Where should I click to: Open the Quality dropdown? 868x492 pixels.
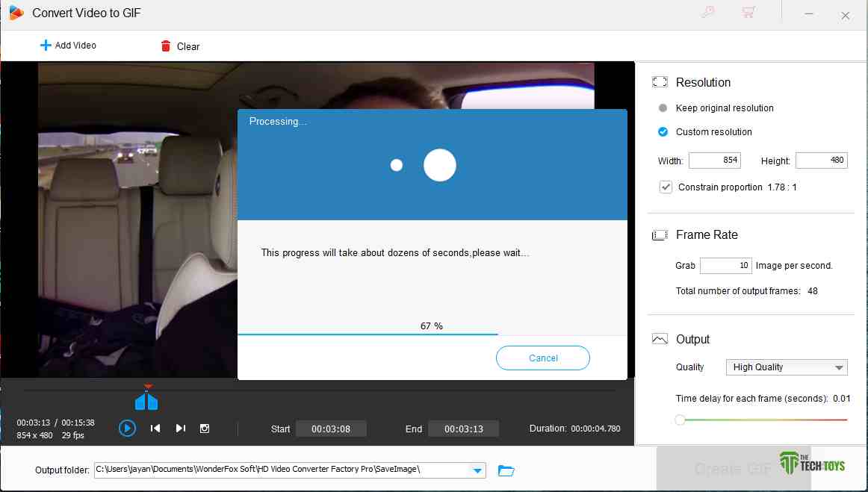[840, 367]
